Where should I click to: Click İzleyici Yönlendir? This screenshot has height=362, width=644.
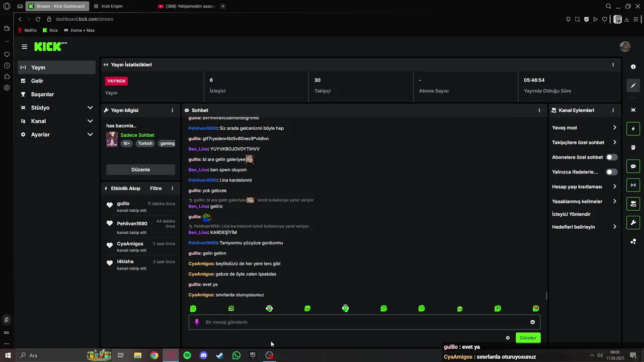572,214
